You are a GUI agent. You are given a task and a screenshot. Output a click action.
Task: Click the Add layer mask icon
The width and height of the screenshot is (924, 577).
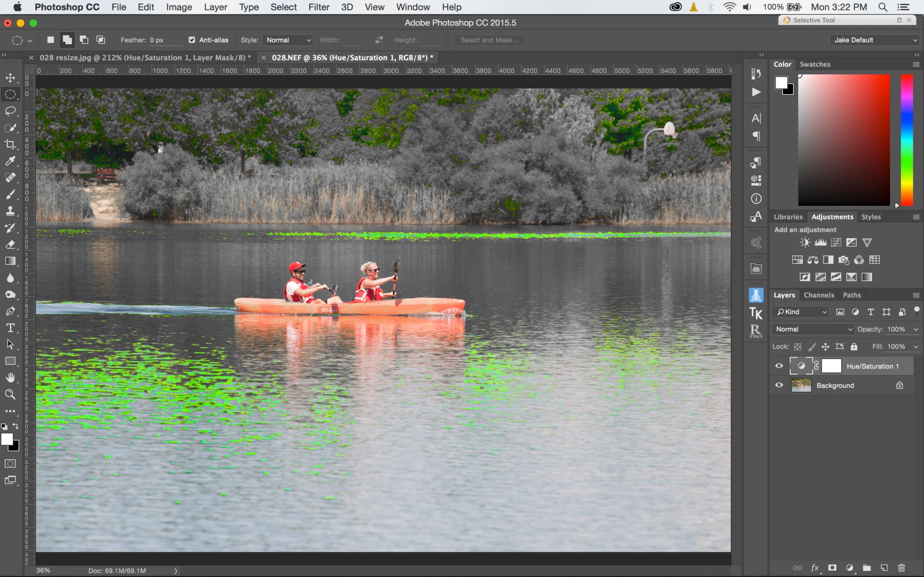[x=832, y=568]
